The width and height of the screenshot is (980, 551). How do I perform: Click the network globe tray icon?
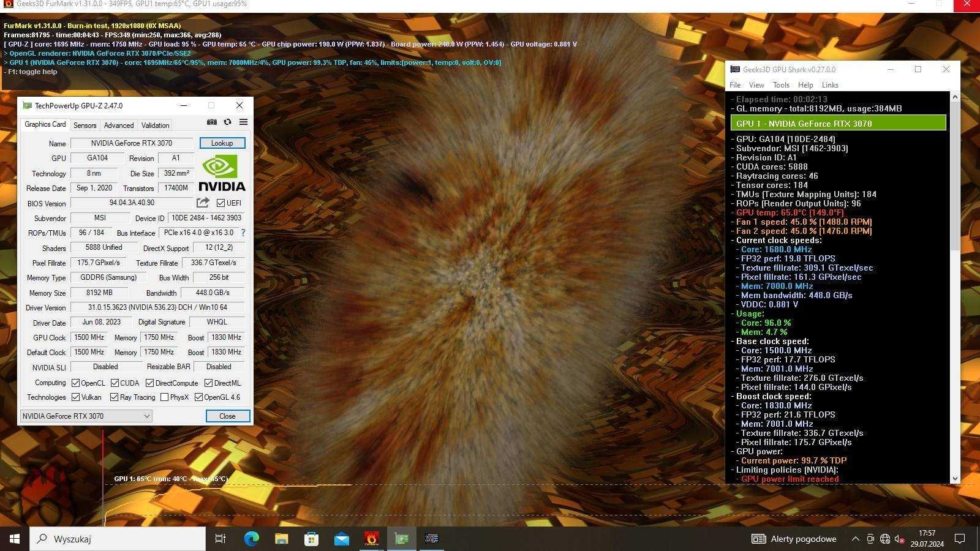tap(885, 539)
